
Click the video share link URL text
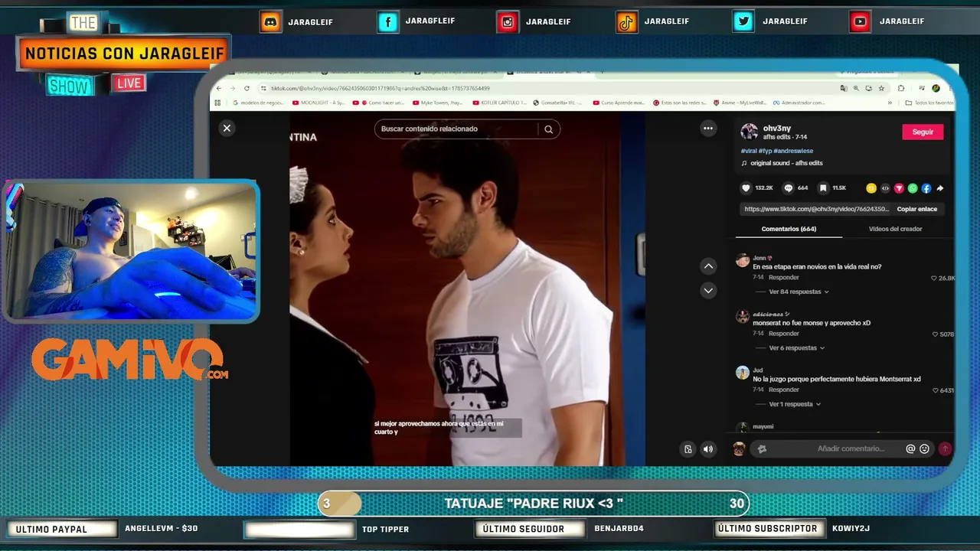click(816, 209)
